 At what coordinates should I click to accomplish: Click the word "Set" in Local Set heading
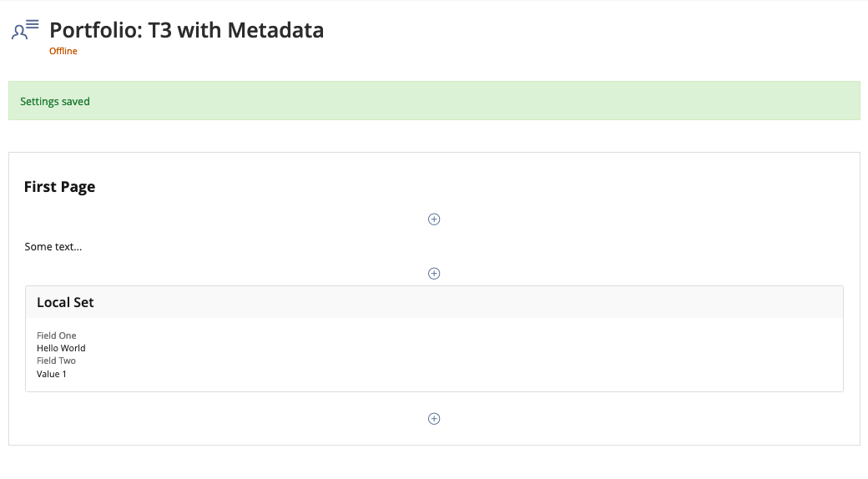[x=83, y=303]
